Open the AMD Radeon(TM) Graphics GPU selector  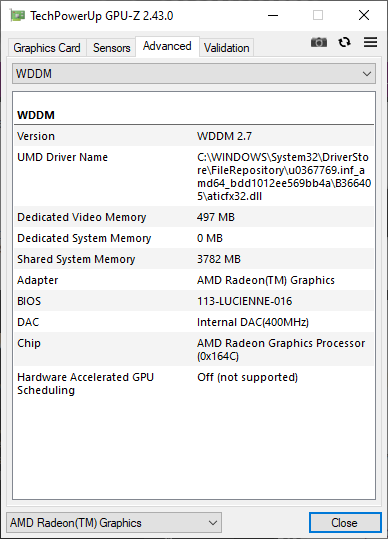point(114,523)
